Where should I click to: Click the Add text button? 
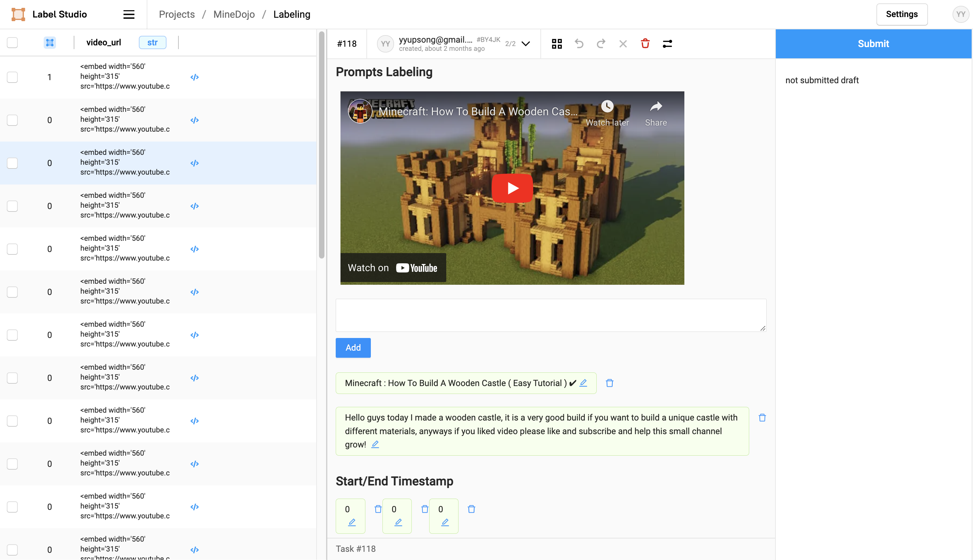click(353, 348)
